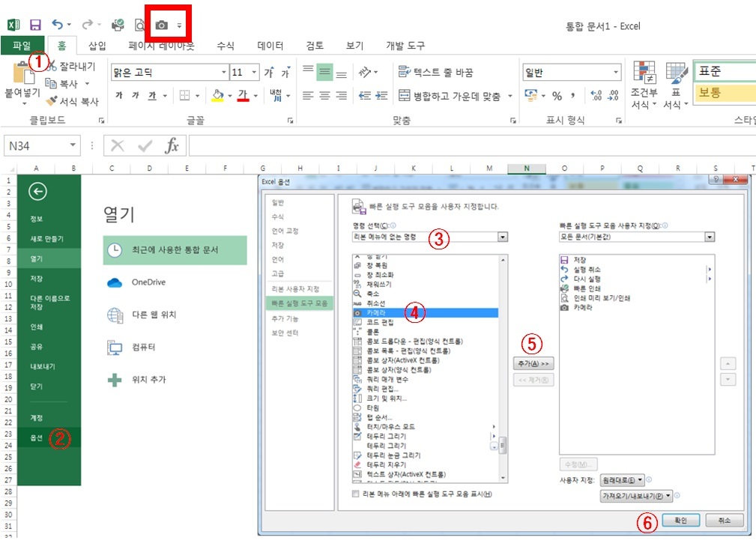This screenshot has height=546, width=756.
Task: Click the Undo icon
Action: (x=58, y=24)
